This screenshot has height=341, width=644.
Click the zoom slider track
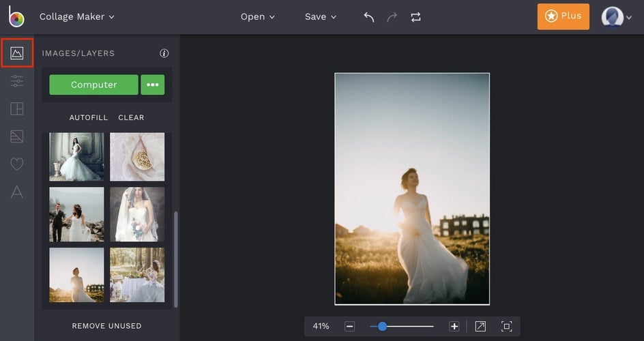409,327
